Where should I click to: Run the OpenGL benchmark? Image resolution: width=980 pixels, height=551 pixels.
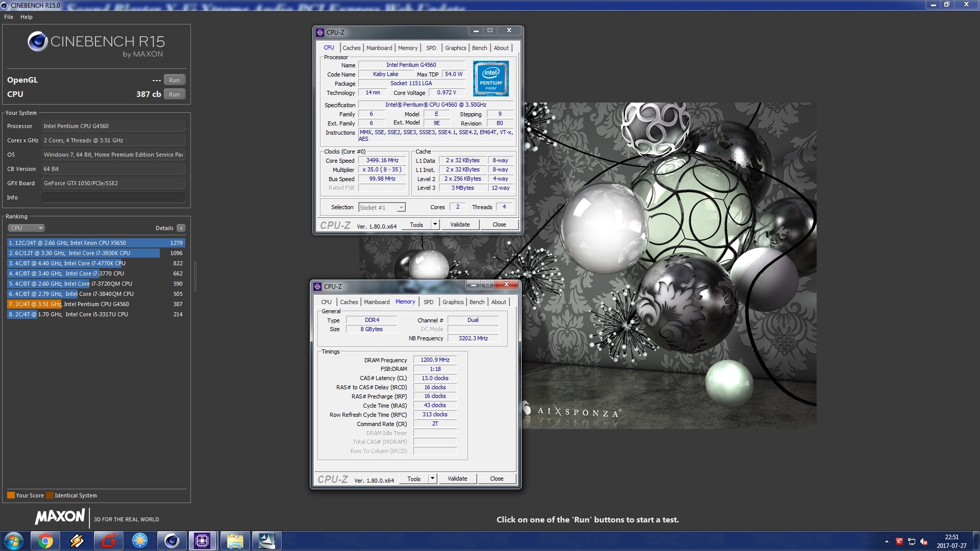pyautogui.click(x=174, y=80)
